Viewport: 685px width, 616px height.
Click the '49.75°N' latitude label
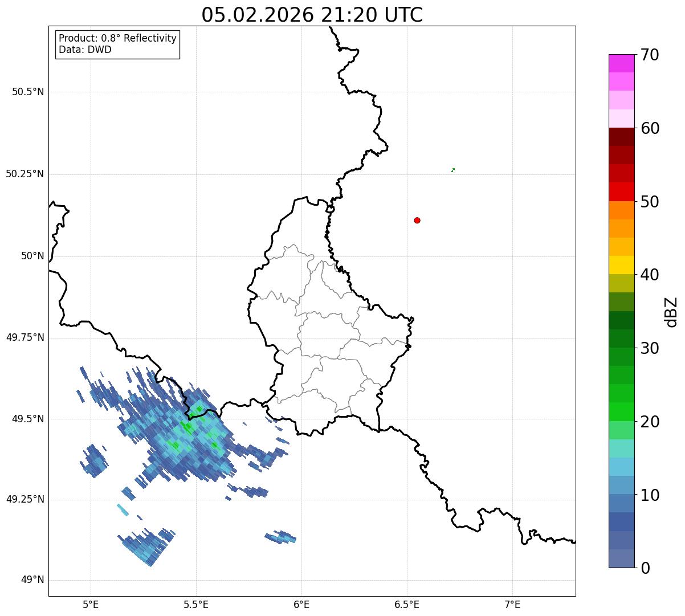pyautogui.click(x=25, y=337)
